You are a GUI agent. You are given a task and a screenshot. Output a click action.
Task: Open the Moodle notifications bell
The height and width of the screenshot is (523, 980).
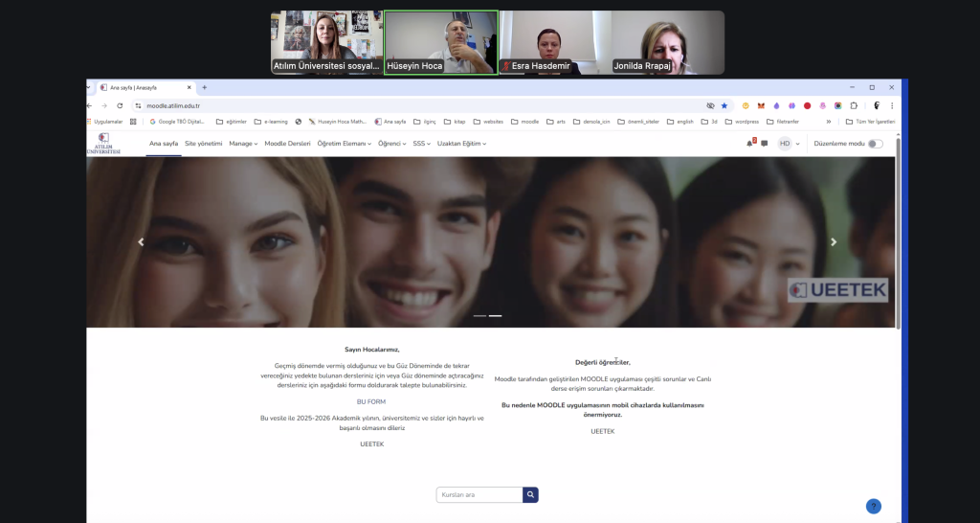pos(751,144)
